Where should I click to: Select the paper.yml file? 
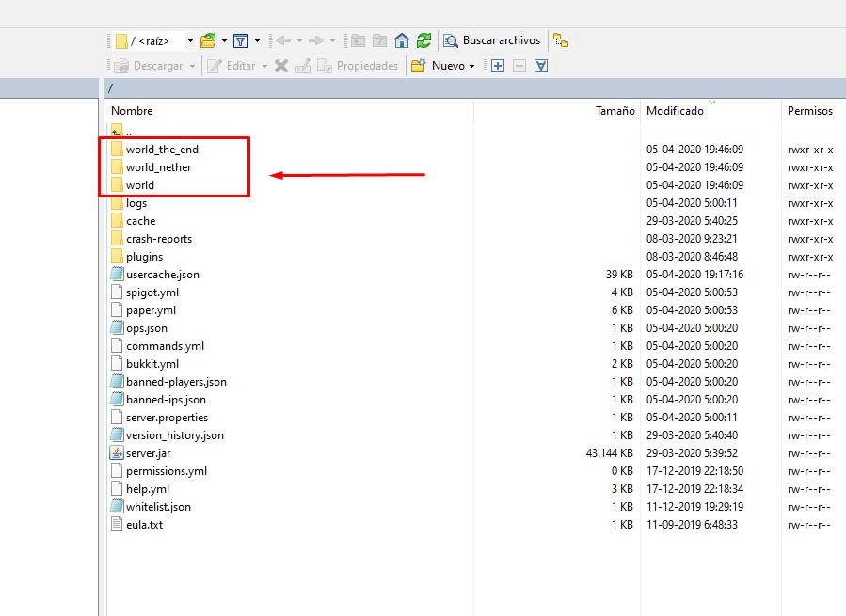tap(144, 309)
